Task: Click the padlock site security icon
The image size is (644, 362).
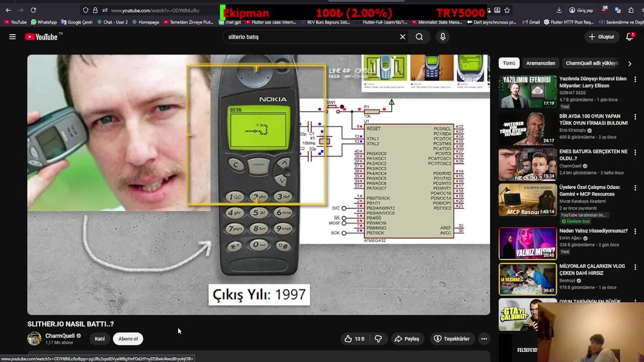Action: 95,10
